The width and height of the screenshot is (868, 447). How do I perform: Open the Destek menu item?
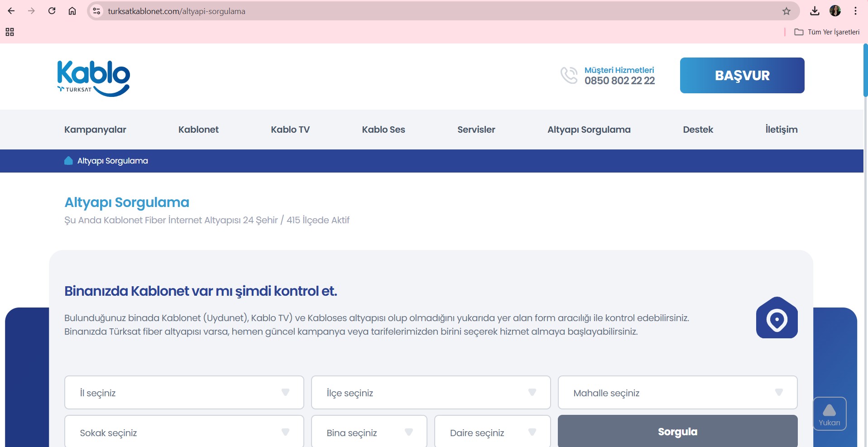(x=698, y=130)
